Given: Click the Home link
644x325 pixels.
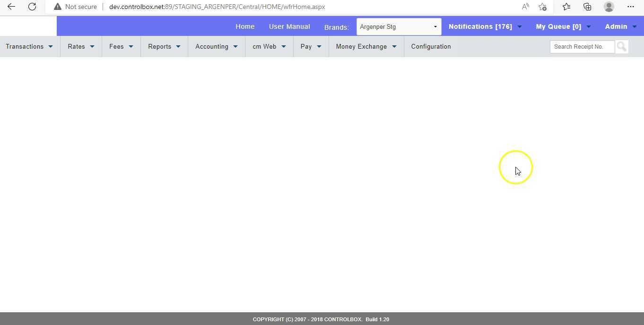Looking at the screenshot, I should [245, 26].
